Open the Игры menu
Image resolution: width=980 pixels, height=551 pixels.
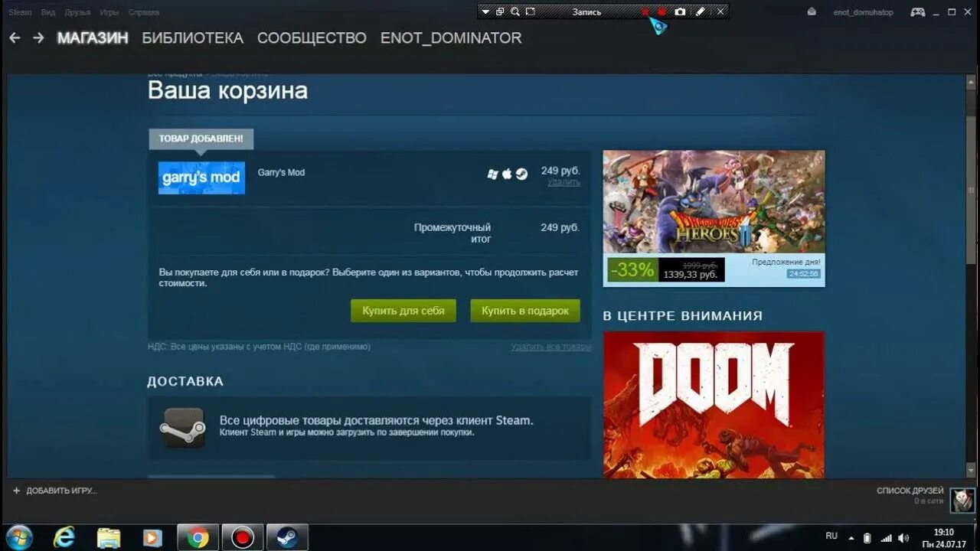point(109,12)
